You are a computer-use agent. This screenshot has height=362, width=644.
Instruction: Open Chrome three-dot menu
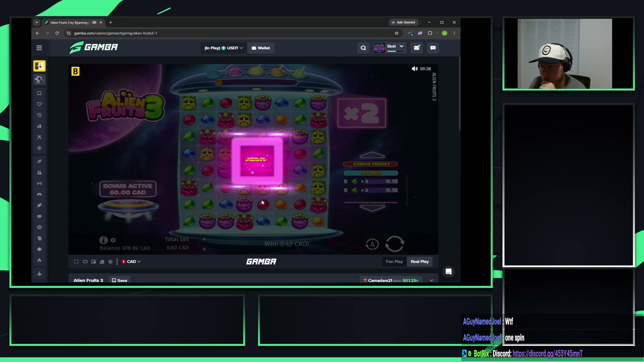click(x=454, y=33)
